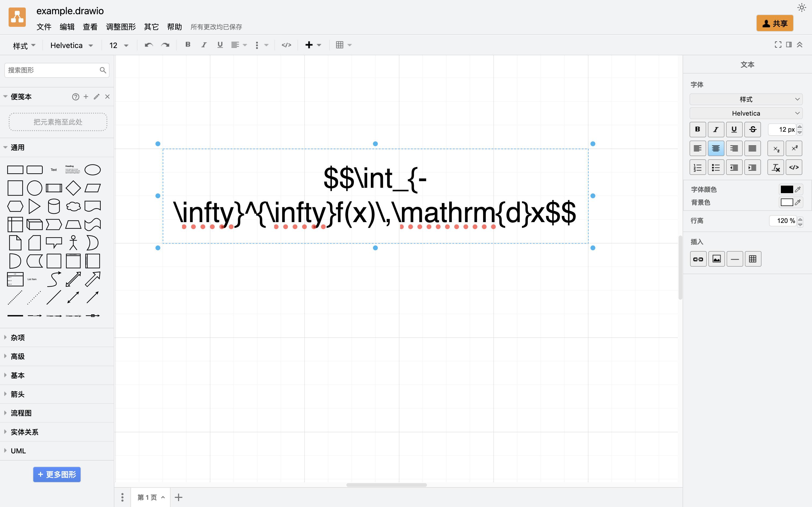Image resolution: width=812 pixels, height=507 pixels.
Task: Click the undo arrow in toolbar
Action: (149, 45)
